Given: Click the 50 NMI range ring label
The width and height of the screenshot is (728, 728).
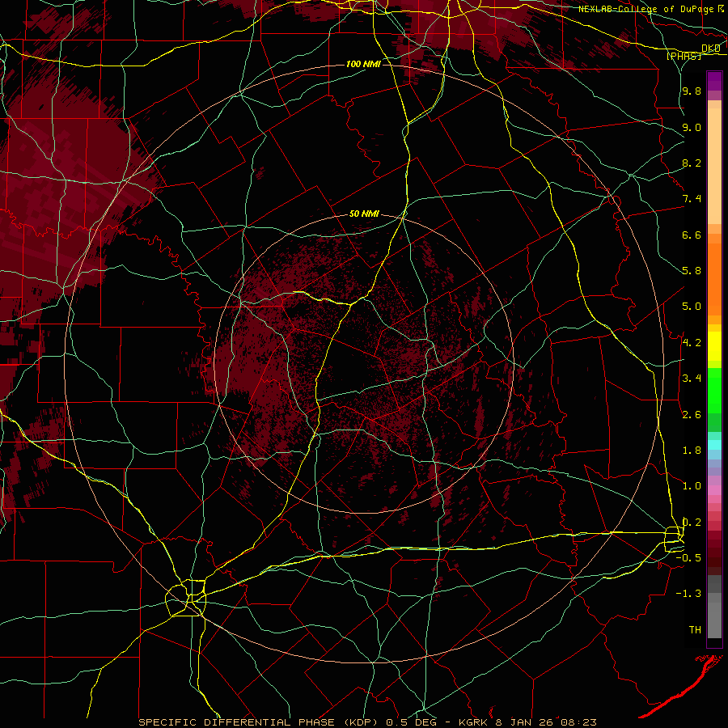Looking at the screenshot, I should (364, 214).
